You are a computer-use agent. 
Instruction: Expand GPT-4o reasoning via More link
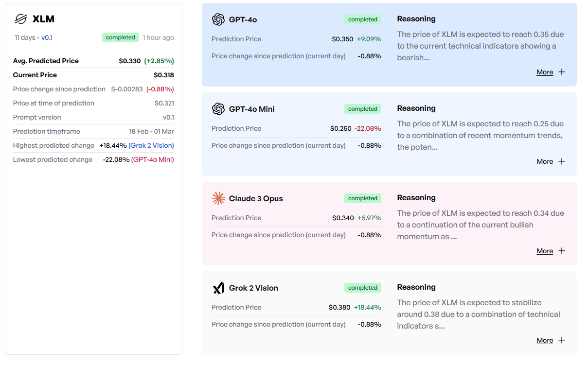point(545,72)
